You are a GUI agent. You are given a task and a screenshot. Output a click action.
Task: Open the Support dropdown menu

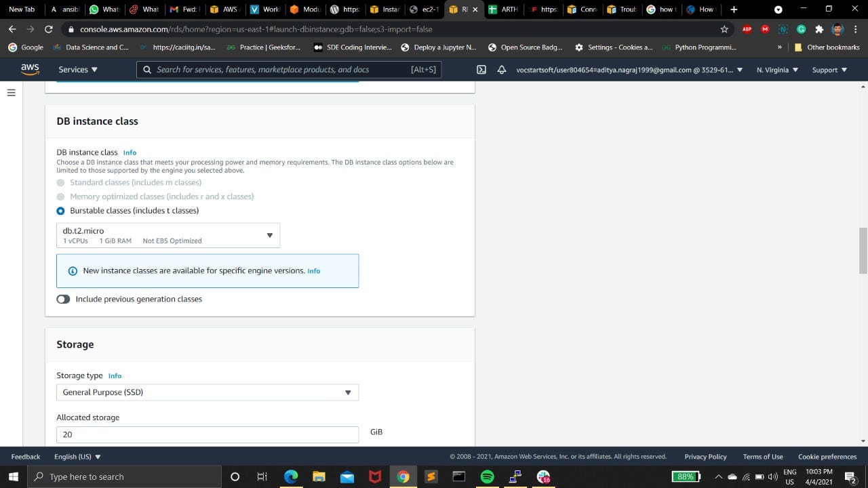[829, 70]
